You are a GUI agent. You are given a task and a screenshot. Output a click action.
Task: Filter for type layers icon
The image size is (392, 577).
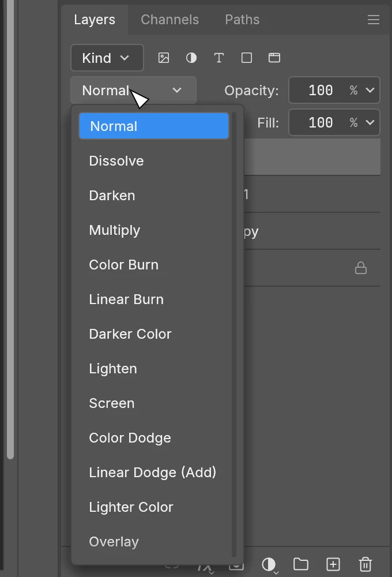click(219, 58)
